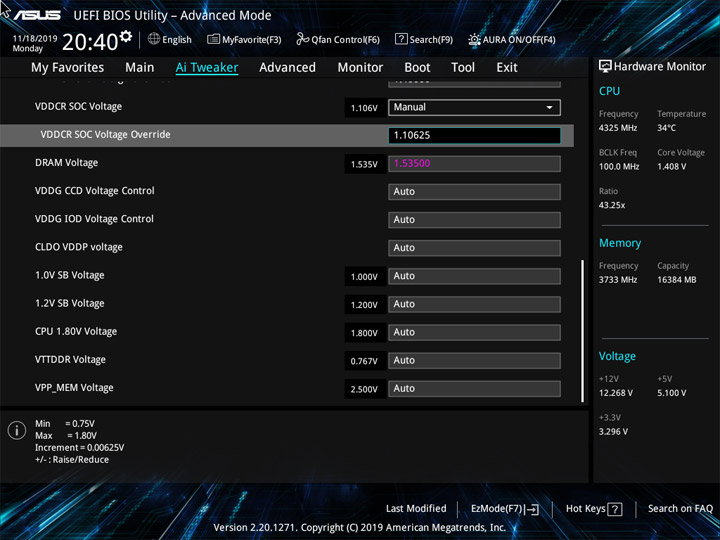Expand the VDDCR SOC Voltage Manual dropdown
Image resolution: width=720 pixels, height=540 pixels.
474,107
